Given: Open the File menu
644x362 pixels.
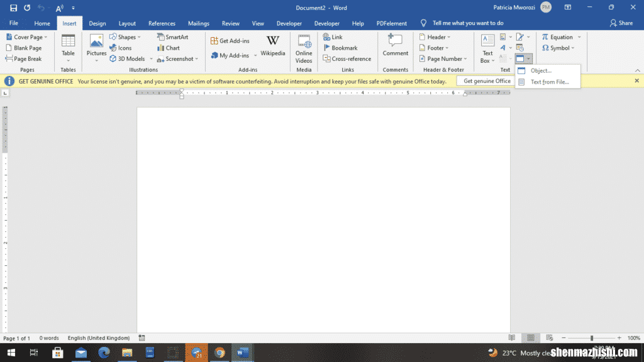Looking at the screenshot, I should [14, 23].
